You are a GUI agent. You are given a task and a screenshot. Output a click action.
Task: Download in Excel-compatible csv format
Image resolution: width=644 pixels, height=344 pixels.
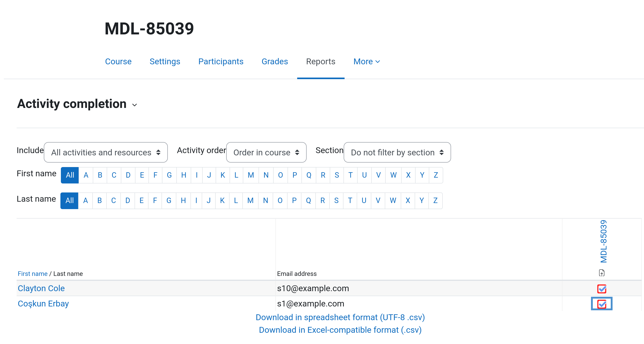pyautogui.click(x=340, y=330)
